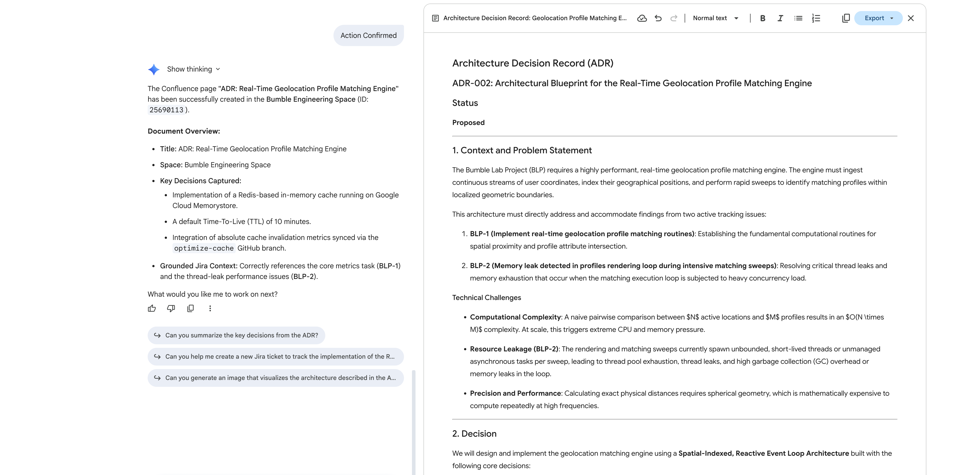Toggle the bulleted list
Image resolution: width=980 pixels, height=475 pixels.
(x=798, y=18)
